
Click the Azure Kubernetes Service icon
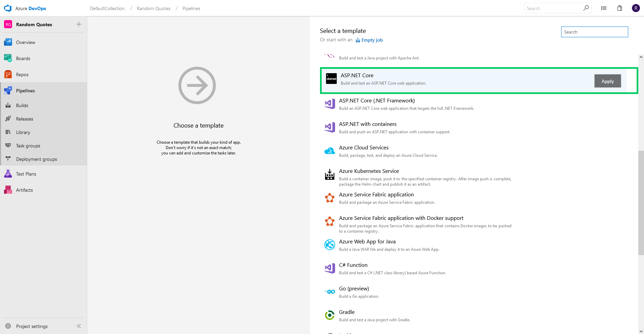[330, 175]
